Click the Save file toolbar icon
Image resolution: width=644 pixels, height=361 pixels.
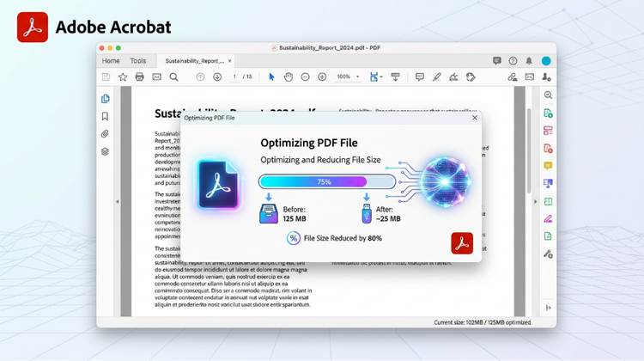click(106, 76)
